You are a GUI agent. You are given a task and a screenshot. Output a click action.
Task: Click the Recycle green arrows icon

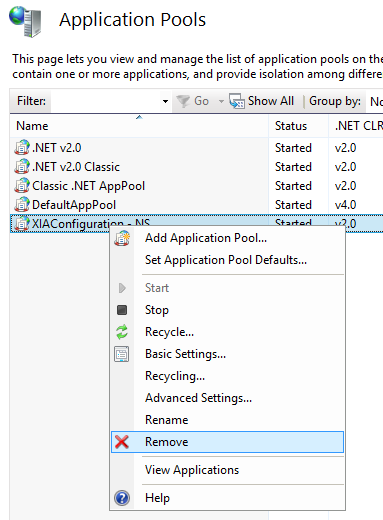click(x=122, y=332)
